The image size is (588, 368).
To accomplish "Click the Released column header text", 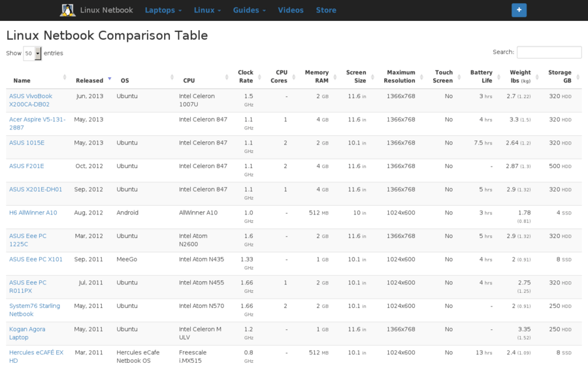I will click(90, 80).
